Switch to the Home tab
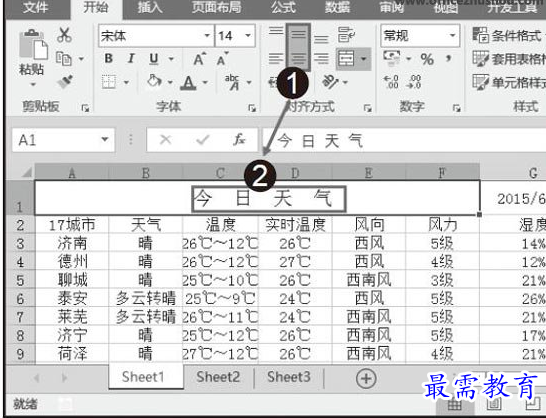This screenshot has height=418, width=546. [x=96, y=8]
